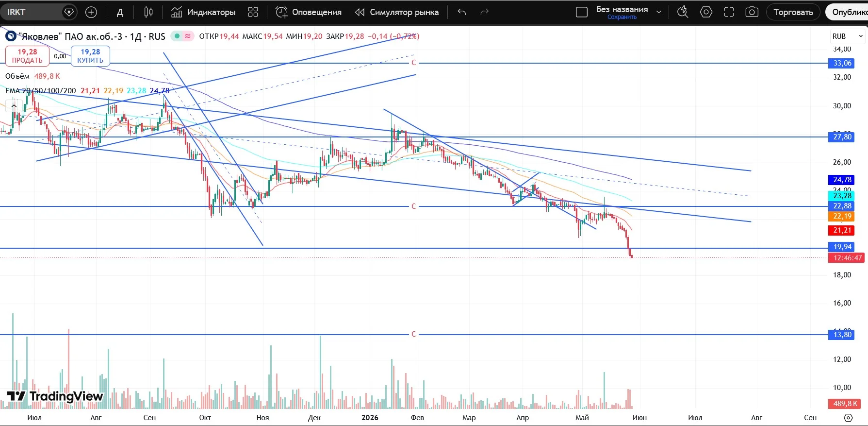The height and width of the screenshot is (426, 868).
Task: Click the Торговать button
Action: (793, 12)
